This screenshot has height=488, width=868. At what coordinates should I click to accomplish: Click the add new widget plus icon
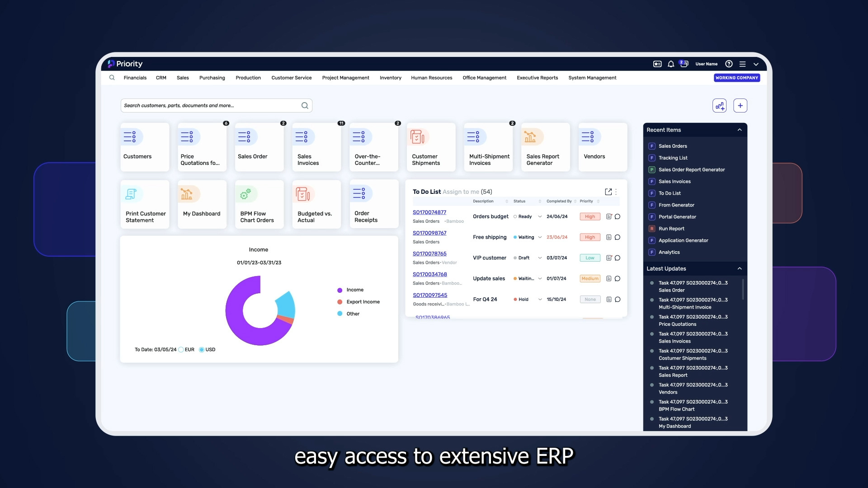(741, 105)
